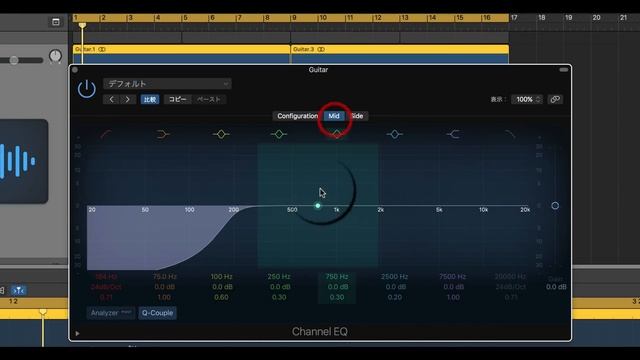The height and width of the screenshot is (360, 640).
Task: Click the ペースト paste button
Action: [x=209, y=99]
